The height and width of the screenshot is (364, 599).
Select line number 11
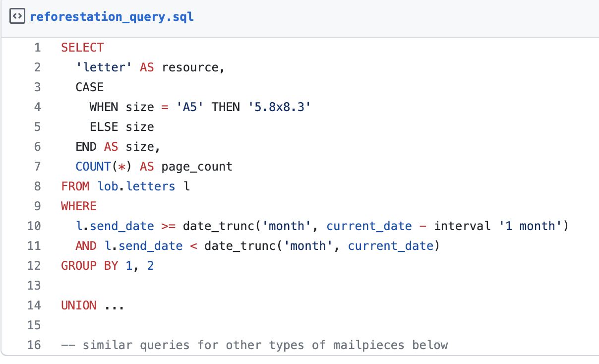tap(34, 246)
